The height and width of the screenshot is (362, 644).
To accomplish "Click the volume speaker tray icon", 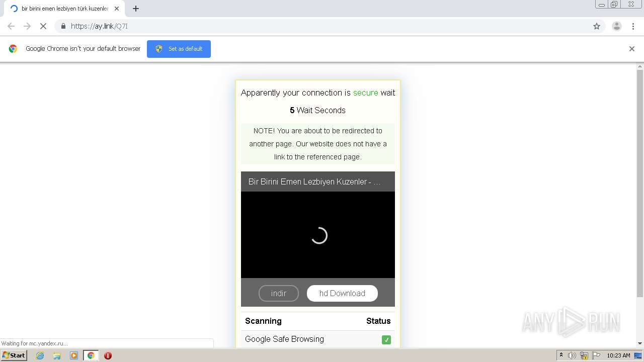I will pyautogui.click(x=572, y=355).
